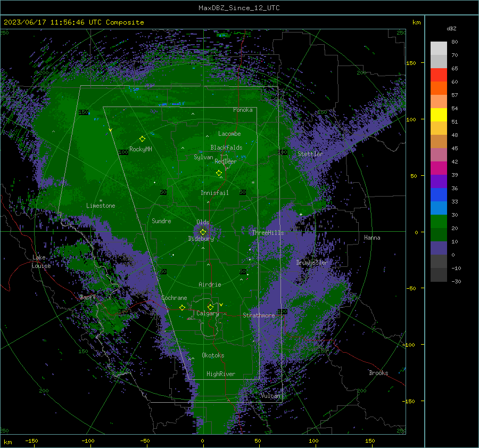Click the yellow diamond marker near RockyMH
The image size is (479, 448).
142,139
